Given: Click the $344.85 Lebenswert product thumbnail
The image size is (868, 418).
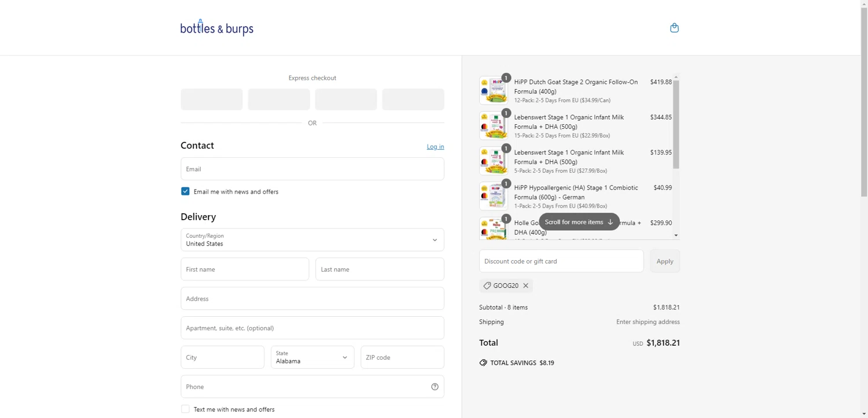Looking at the screenshot, I should point(494,125).
